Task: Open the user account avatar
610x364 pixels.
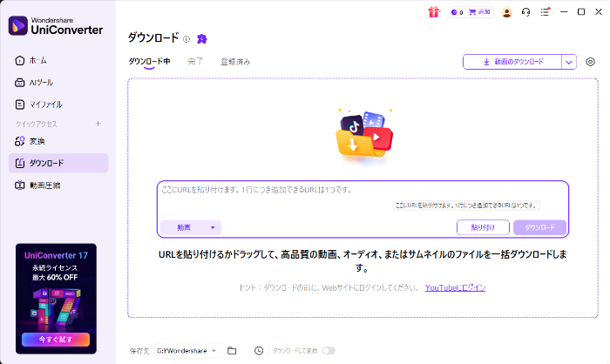Action: [x=506, y=12]
